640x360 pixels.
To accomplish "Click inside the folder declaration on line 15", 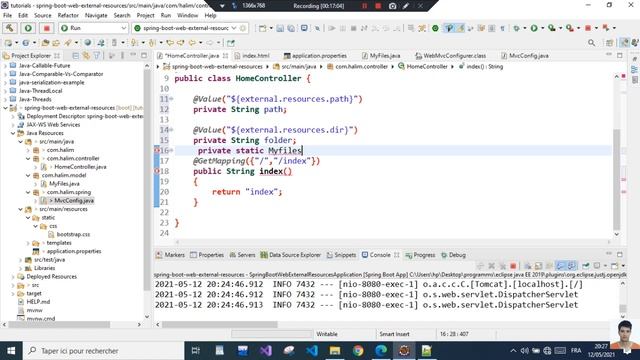I will pos(245,140).
